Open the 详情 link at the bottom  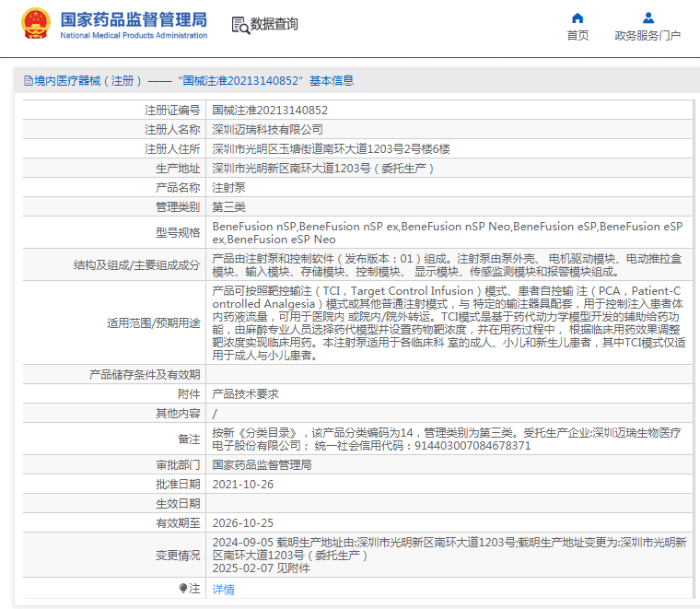click(223, 589)
